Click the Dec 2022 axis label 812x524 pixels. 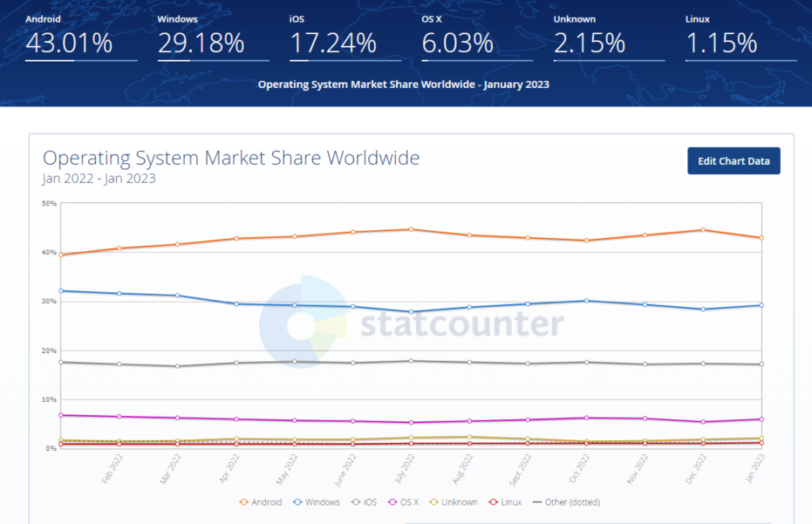click(x=695, y=468)
